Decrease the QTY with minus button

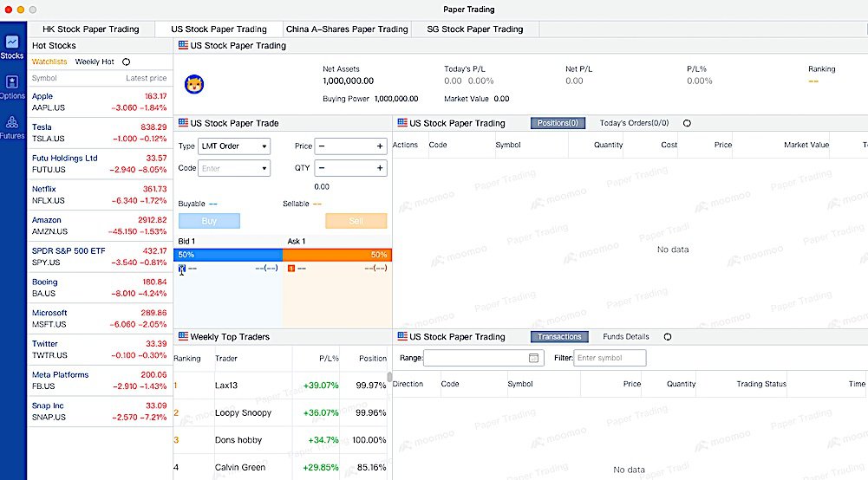(322, 168)
